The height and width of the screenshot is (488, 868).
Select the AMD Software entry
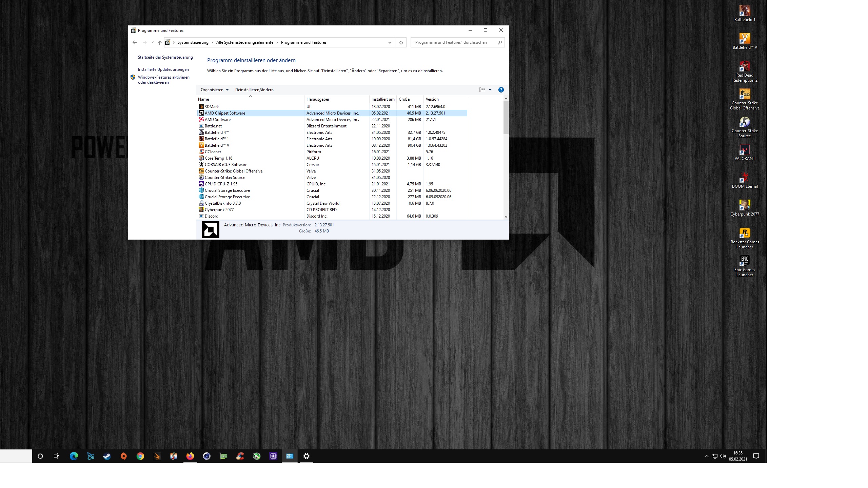point(332,120)
